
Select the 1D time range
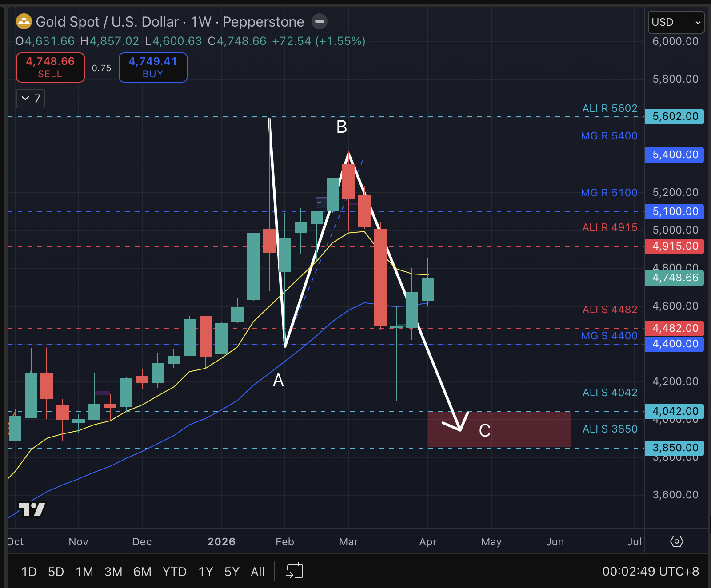[29, 572]
